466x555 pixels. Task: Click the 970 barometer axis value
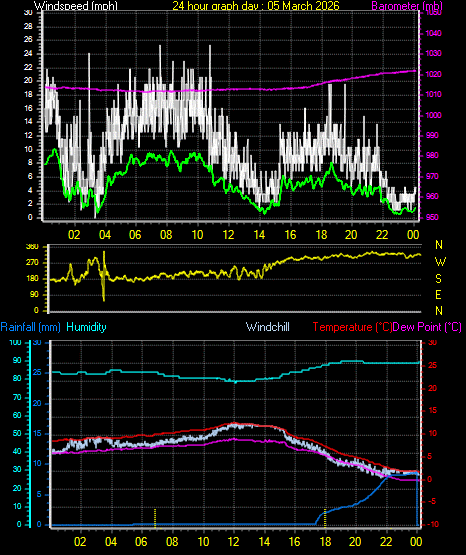click(432, 176)
